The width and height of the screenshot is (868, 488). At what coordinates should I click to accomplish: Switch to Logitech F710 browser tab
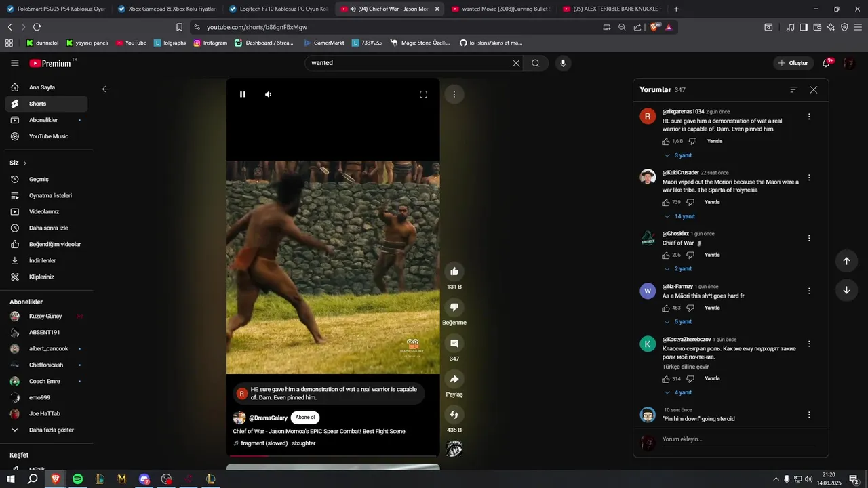click(278, 9)
